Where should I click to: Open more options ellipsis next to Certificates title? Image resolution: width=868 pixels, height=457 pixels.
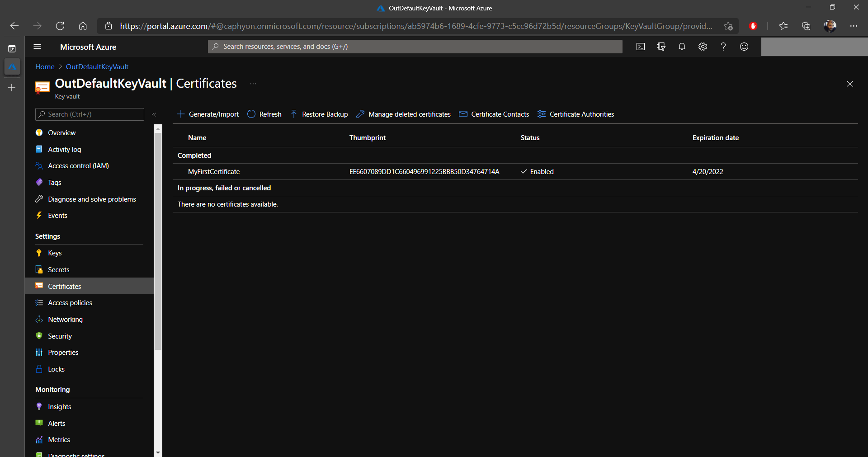point(253,84)
